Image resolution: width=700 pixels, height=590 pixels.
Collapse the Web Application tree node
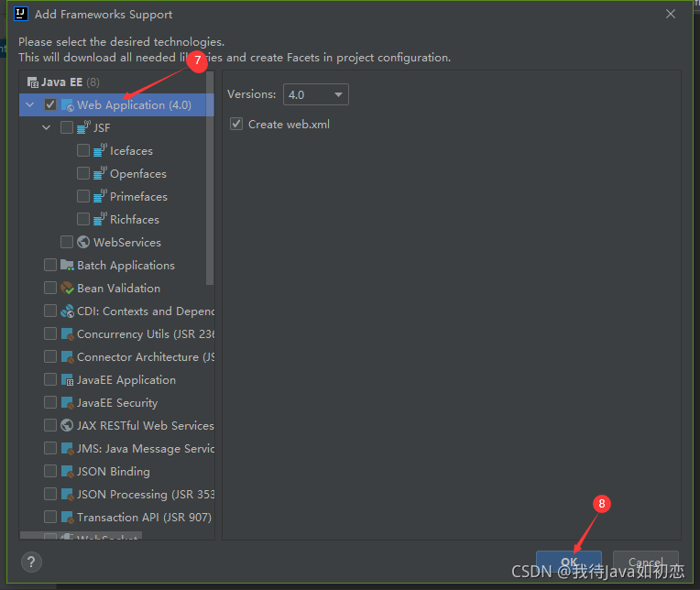pyautogui.click(x=30, y=104)
